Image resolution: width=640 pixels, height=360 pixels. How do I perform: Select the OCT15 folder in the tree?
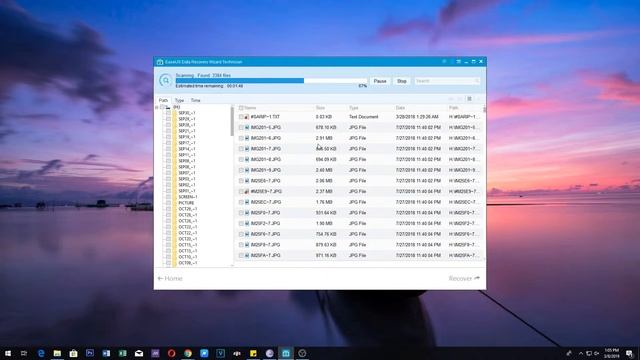point(187,245)
